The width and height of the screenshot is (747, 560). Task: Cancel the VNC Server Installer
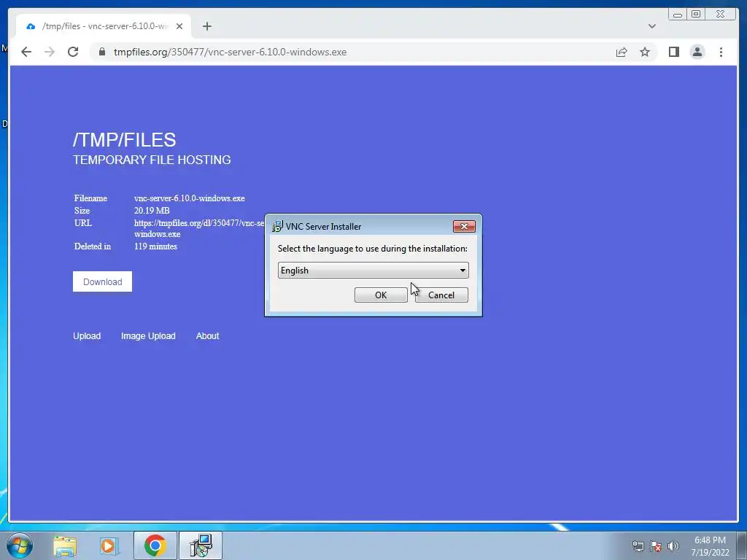(441, 295)
